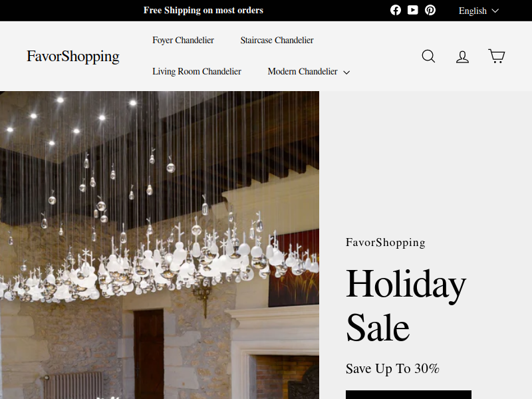Viewport: 532px width, 399px height.
Task: Click Free Shipping on most orders banner
Action: click(203, 10)
